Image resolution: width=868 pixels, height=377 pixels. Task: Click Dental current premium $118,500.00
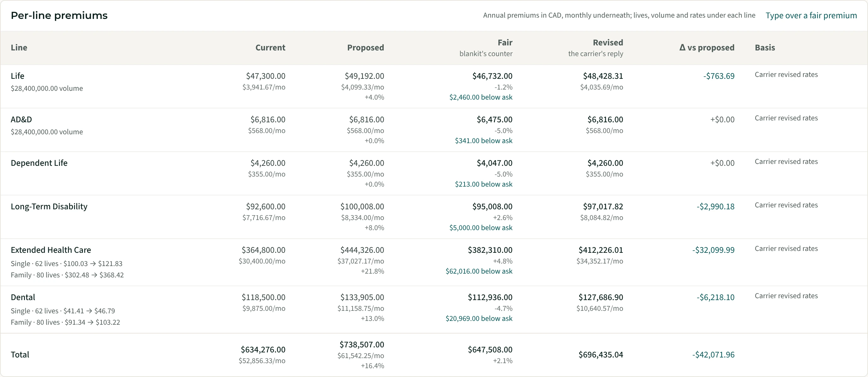tap(263, 297)
